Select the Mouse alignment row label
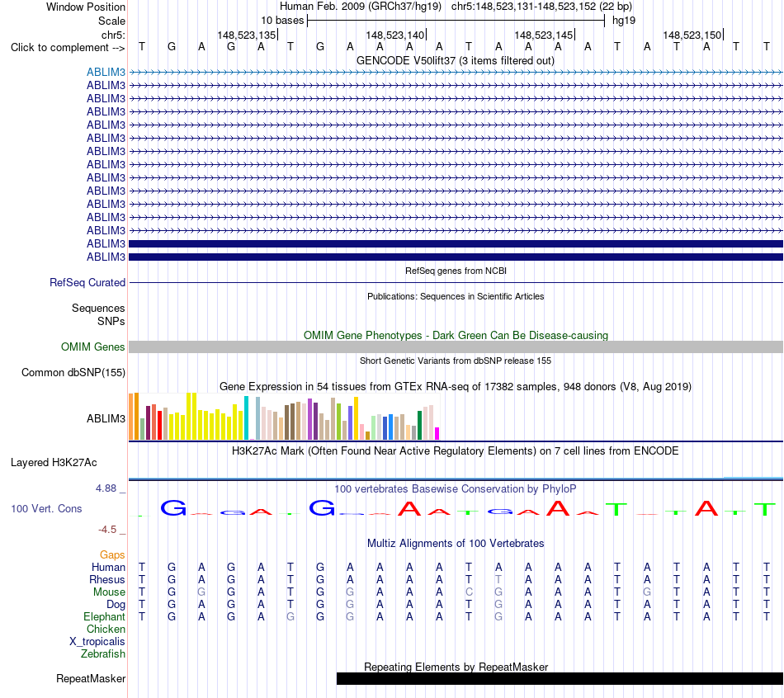784x698 pixels. pyautogui.click(x=109, y=592)
